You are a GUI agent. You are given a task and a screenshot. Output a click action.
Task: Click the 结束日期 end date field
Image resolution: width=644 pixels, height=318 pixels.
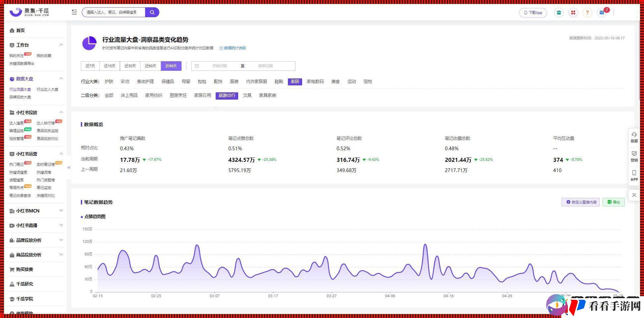265,66
